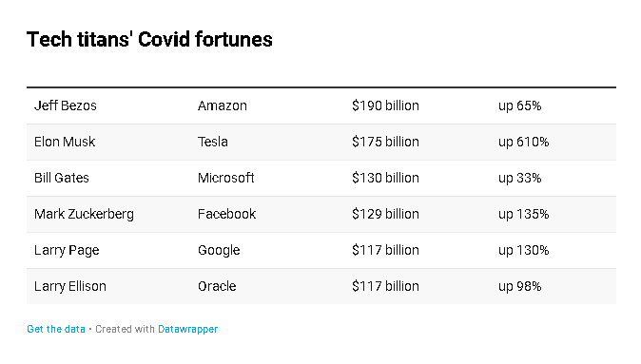Select the Larry Ellison name cell
The image size is (641, 364).
click(70, 286)
